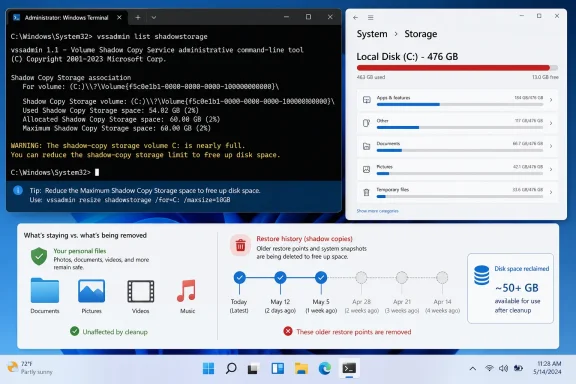Click the battery icon in tray
This screenshot has width=576, height=384.
(x=518, y=368)
